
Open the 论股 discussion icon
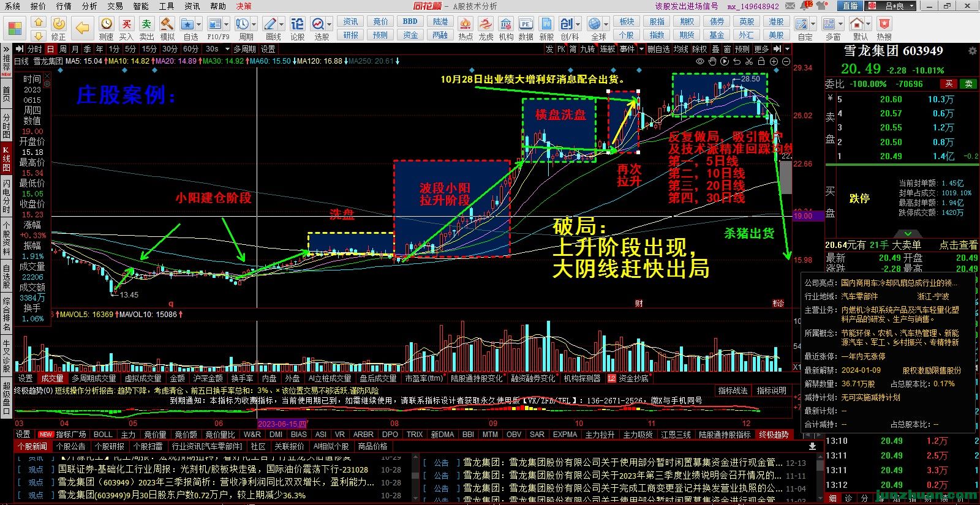tap(297, 24)
